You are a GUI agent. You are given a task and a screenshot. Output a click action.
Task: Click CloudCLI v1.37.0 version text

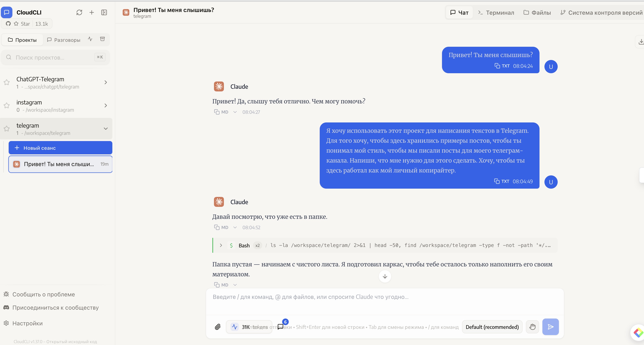pos(55,341)
